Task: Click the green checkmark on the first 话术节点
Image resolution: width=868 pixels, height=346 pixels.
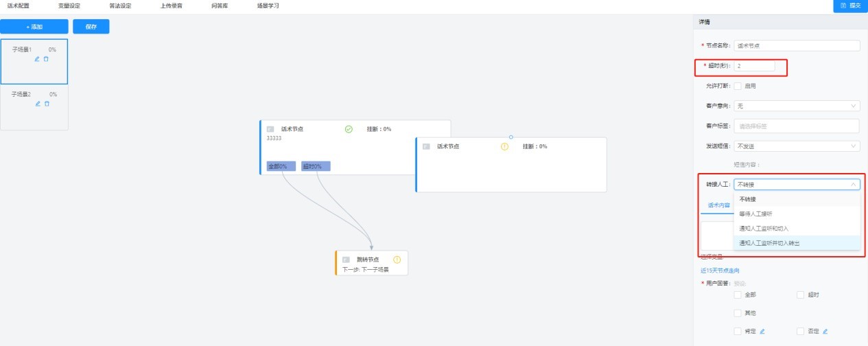Action: pyautogui.click(x=349, y=129)
